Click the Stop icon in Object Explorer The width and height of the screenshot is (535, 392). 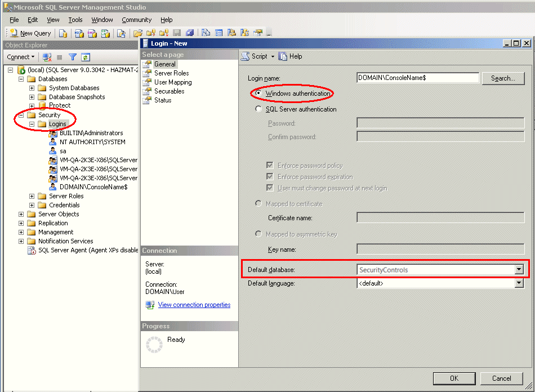click(x=60, y=57)
